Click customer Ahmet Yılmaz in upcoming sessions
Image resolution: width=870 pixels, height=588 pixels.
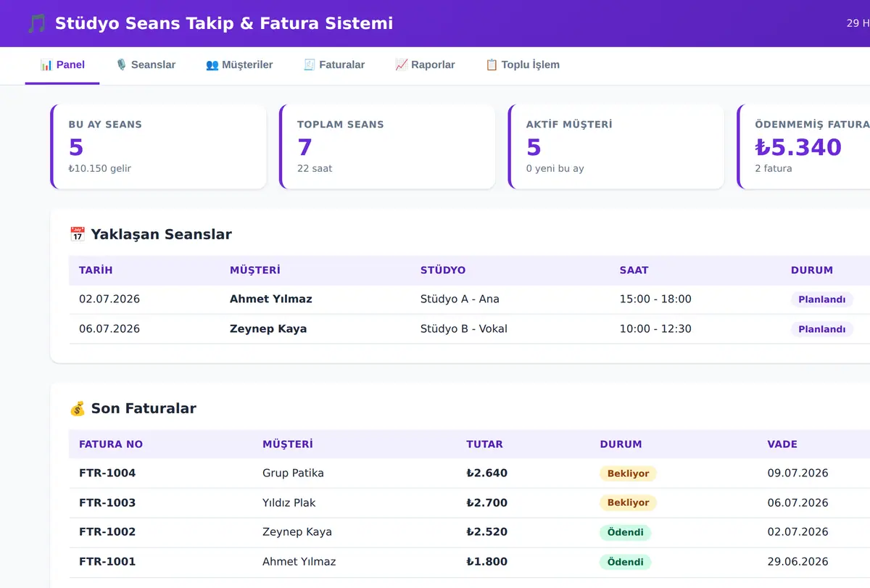coord(271,299)
